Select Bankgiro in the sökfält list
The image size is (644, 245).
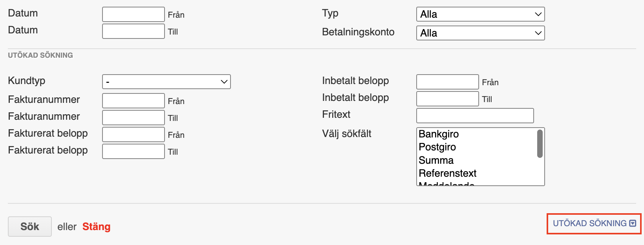439,134
